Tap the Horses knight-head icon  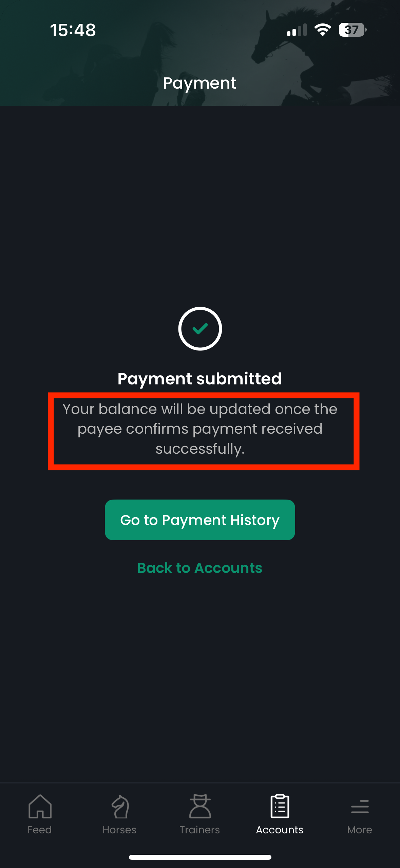coord(120,806)
